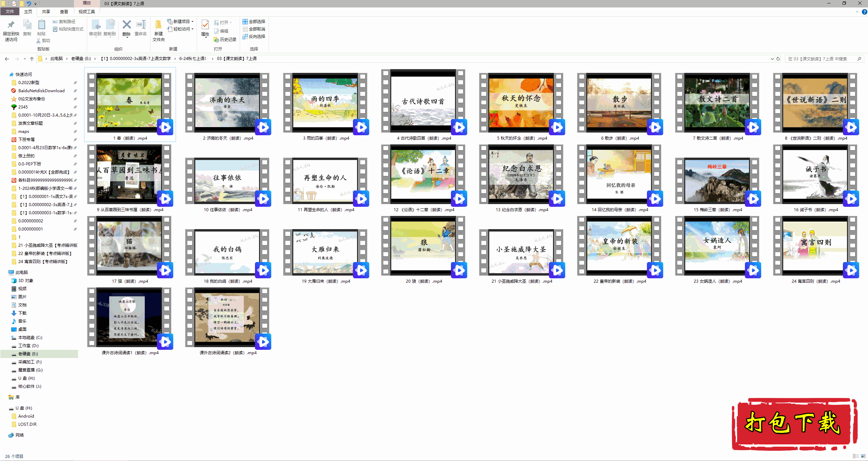Click the Paste ribbon icon
This screenshot has height=461, width=868.
point(41,25)
